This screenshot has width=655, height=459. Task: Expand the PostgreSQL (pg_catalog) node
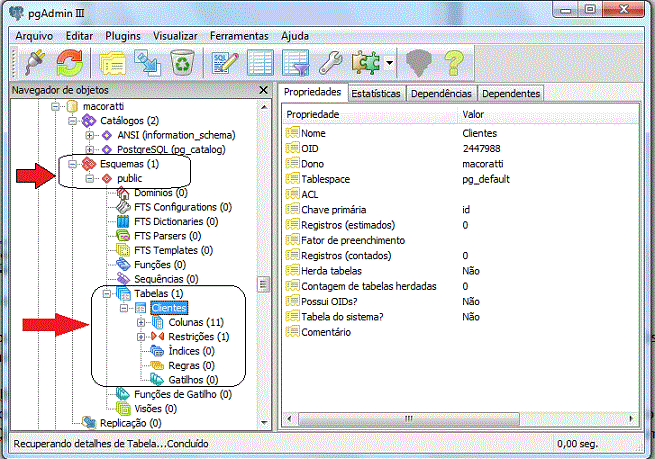(89, 150)
